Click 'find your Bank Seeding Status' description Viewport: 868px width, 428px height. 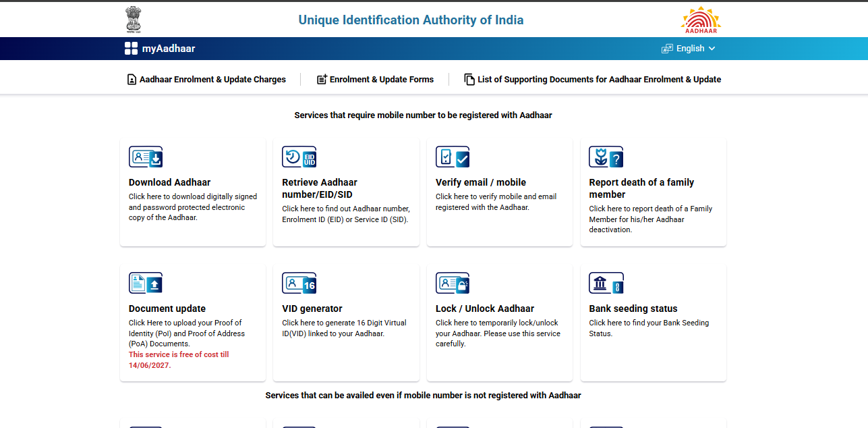click(x=649, y=328)
